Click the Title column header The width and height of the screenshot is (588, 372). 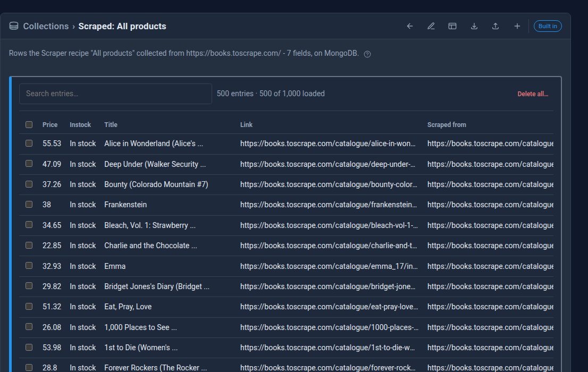[111, 124]
